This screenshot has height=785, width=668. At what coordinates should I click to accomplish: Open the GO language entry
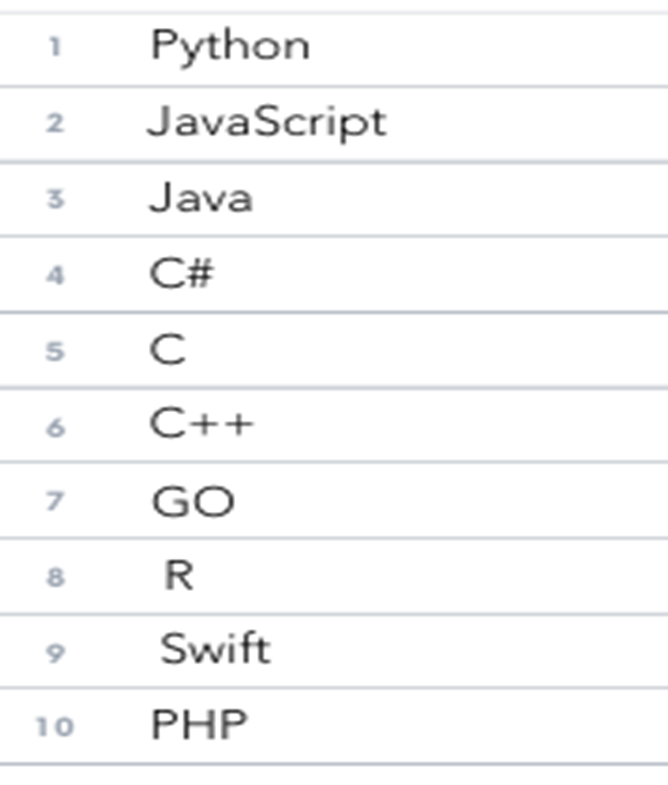(x=193, y=500)
